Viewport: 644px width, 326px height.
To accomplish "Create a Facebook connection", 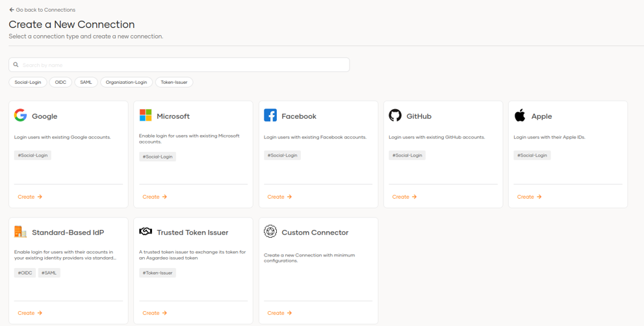I will pos(279,197).
